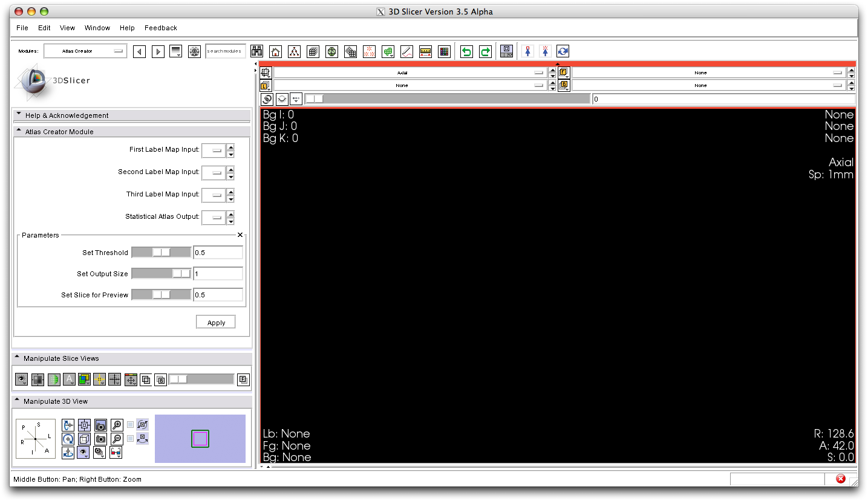868x501 pixels.
Task: Open the Axial orientation dropdown
Action: point(410,73)
